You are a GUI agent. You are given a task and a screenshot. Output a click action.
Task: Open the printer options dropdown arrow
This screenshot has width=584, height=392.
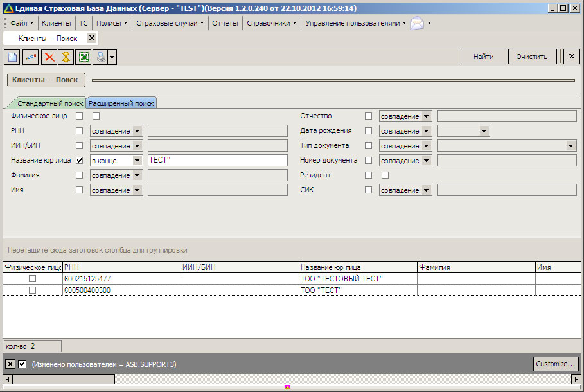(112, 57)
